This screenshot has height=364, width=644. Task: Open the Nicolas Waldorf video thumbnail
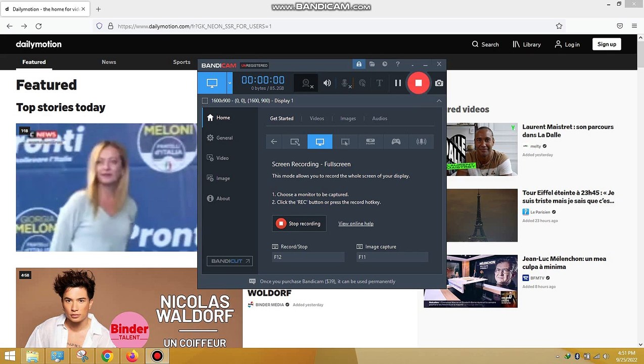(129, 308)
